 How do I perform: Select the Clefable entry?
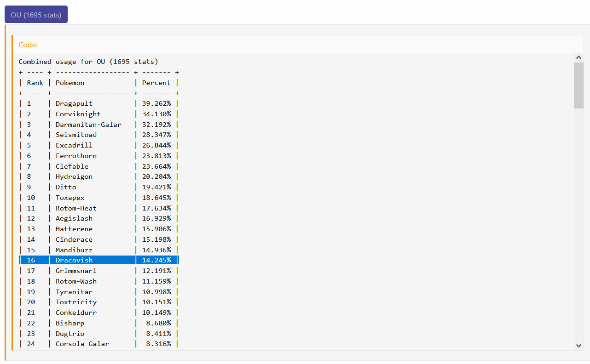pos(72,166)
